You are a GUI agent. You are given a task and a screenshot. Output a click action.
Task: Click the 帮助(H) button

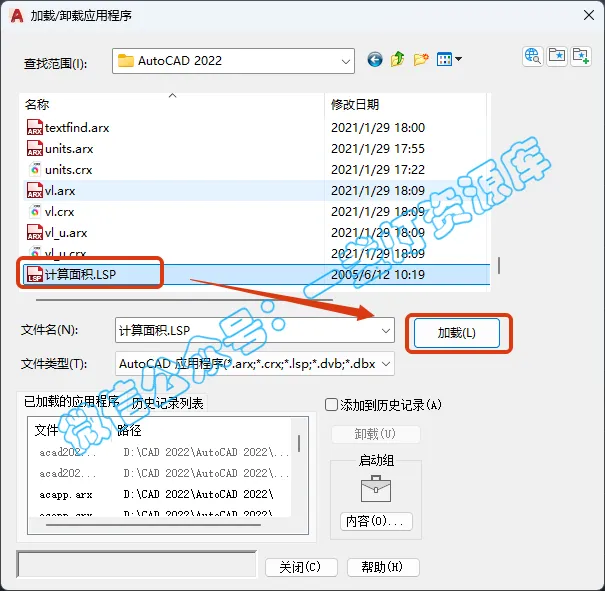point(383,567)
